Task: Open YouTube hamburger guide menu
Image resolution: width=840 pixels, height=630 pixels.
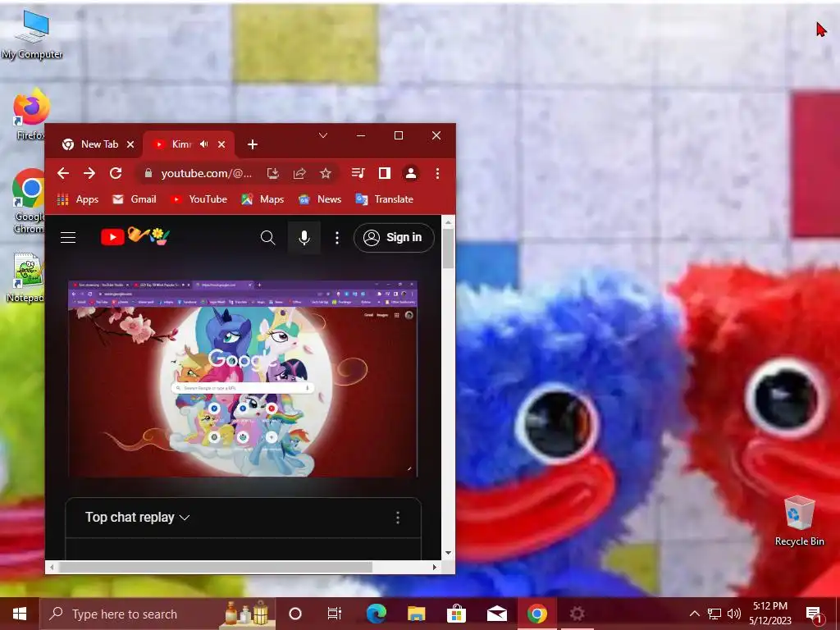Action: coord(68,237)
